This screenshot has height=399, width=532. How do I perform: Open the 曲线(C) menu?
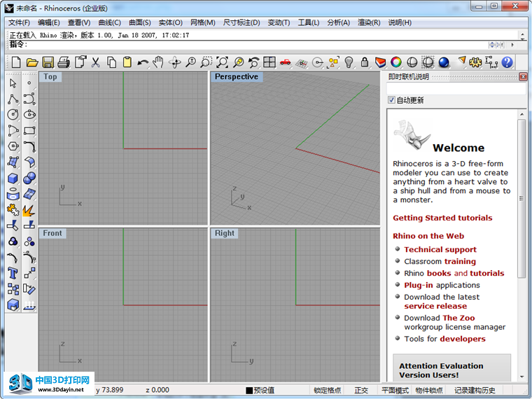(x=109, y=22)
